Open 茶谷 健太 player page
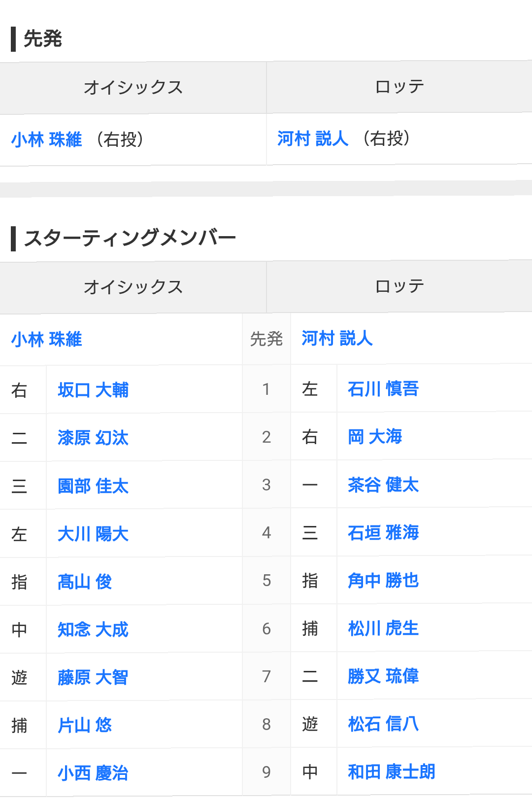Image resolution: width=532 pixels, height=803 pixels. (383, 485)
